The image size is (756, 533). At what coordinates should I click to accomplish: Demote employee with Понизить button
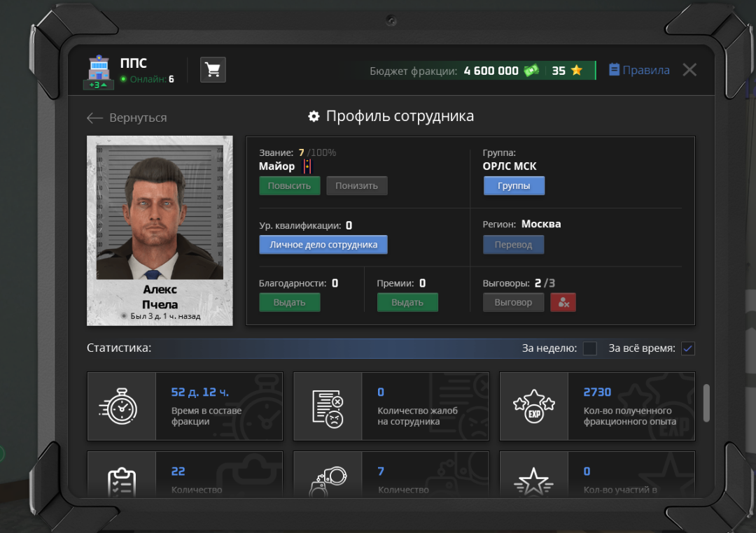[x=356, y=185]
